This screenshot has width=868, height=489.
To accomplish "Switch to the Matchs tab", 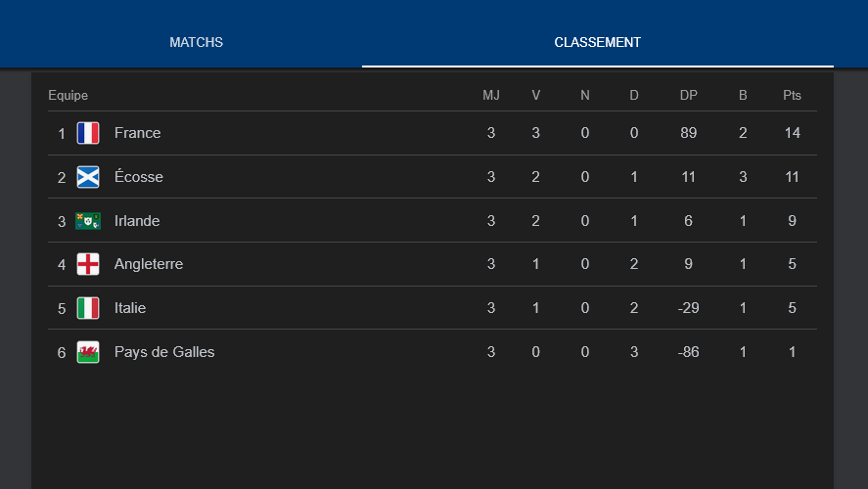I will (x=196, y=42).
